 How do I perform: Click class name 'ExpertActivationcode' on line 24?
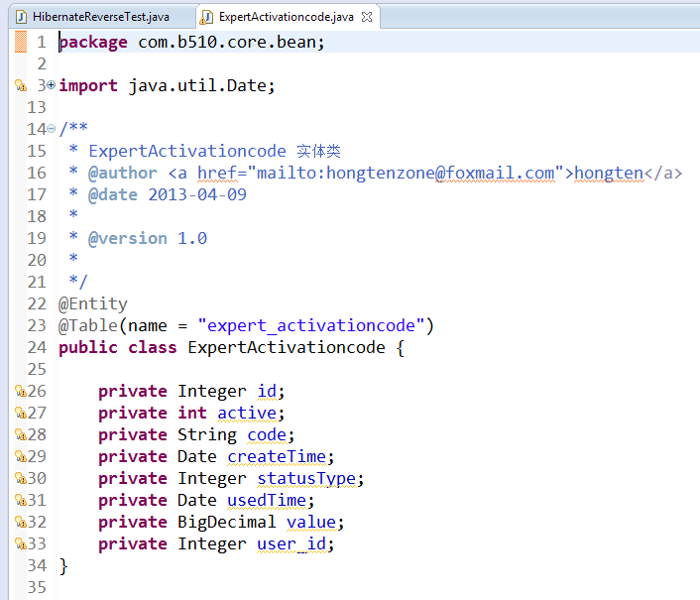(x=287, y=348)
